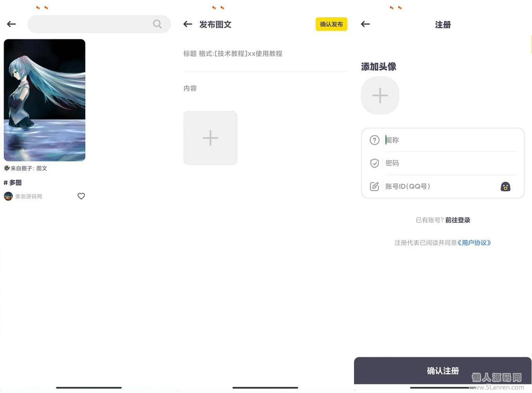Go back from the search screen
This screenshot has height=393, width=532.
(x=11, y=24)
